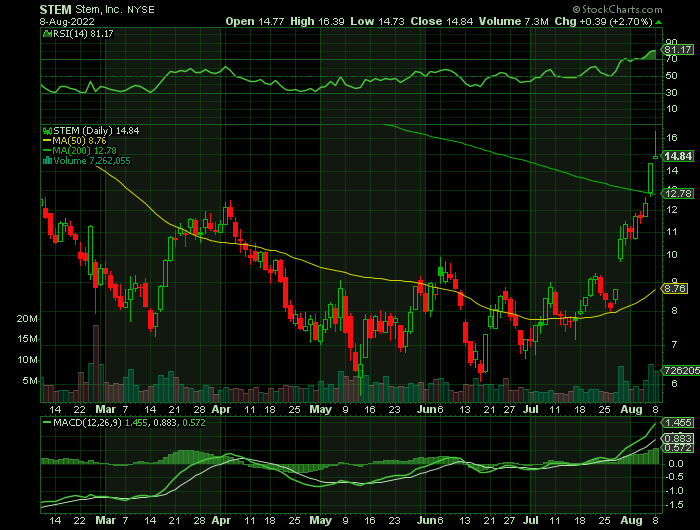Click 'Jun' on the MACD date axis
Image resolution: width=700 pixels, height=530 pixels.
(426, 521)
